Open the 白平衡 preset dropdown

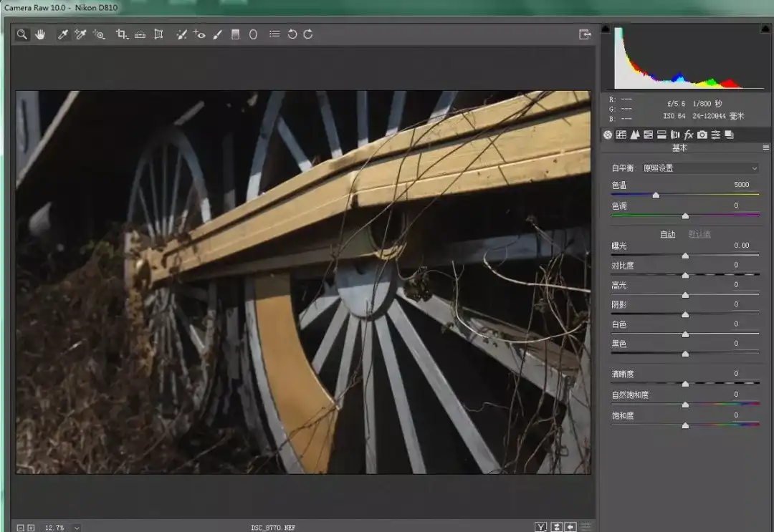point(699,168)
